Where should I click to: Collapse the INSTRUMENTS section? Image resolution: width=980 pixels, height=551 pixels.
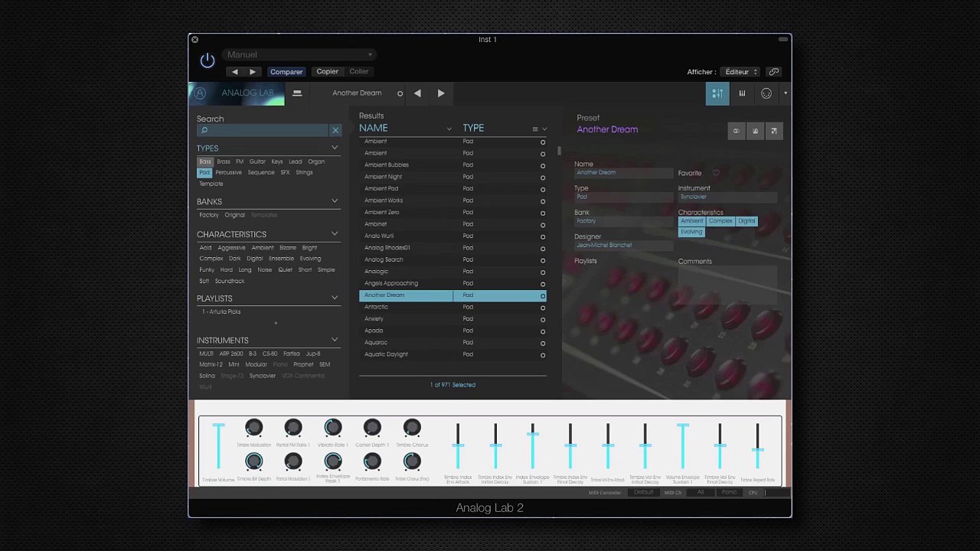click(x=335, y=340)
